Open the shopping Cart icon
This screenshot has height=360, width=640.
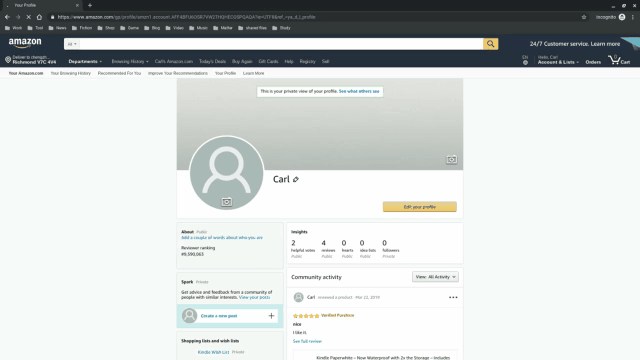tap(619, 60)
